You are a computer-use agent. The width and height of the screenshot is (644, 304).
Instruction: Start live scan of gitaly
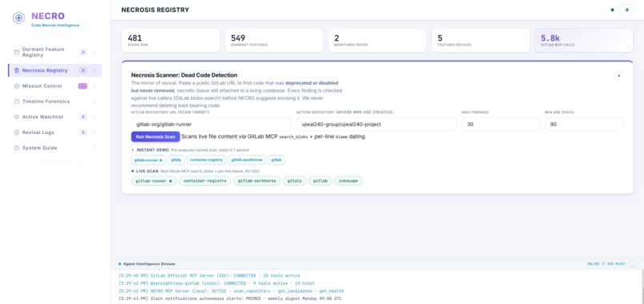click(x=295, y=181)
